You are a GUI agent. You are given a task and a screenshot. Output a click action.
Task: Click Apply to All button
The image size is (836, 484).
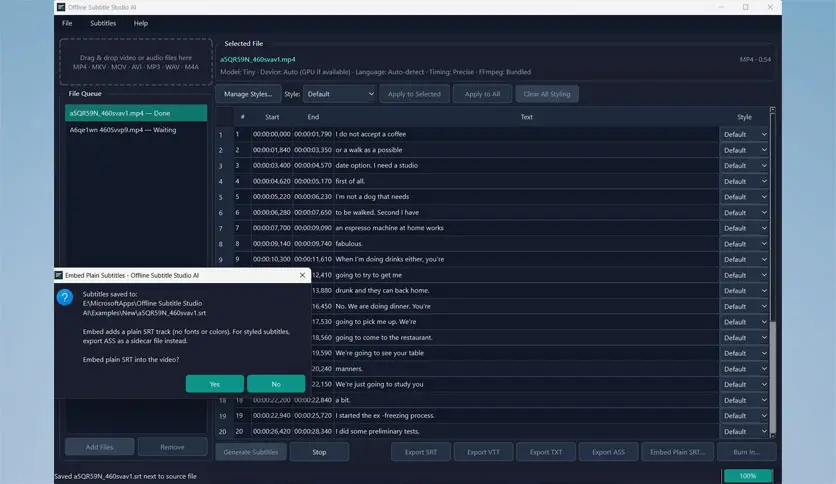pyautogui.click(x=483, y=94)
